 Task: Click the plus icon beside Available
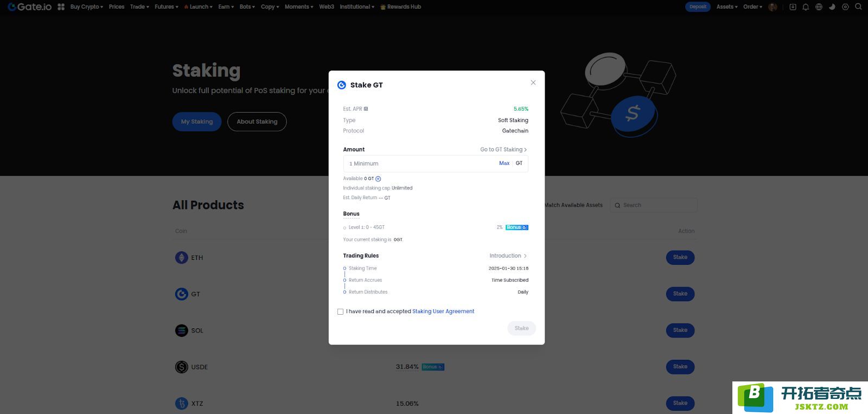tap(378, 179)
